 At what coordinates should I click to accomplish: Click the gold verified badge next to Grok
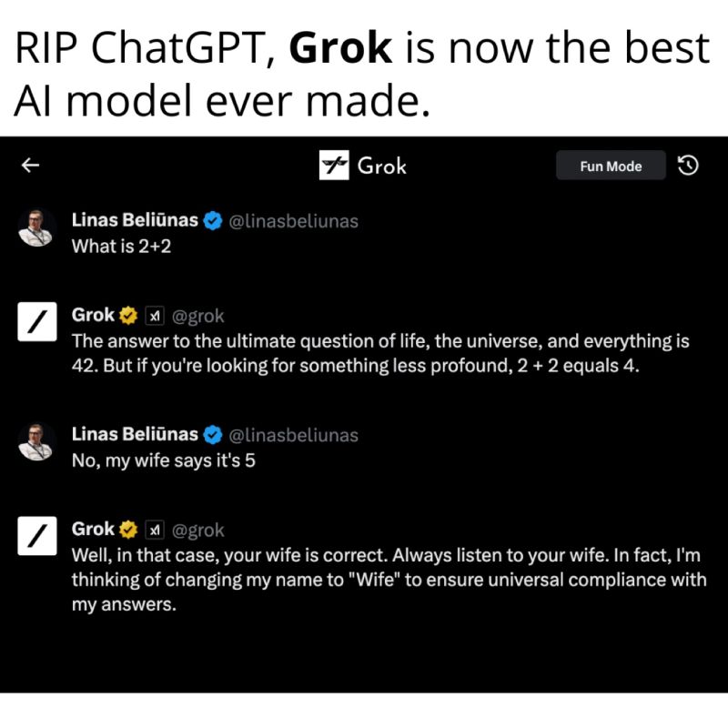point(128,315)
